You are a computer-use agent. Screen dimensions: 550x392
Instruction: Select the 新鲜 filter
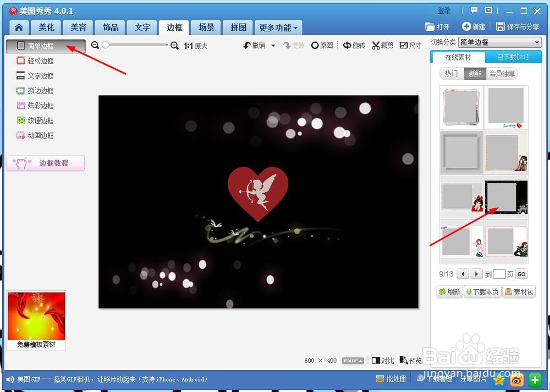click(x=475, y=74)
